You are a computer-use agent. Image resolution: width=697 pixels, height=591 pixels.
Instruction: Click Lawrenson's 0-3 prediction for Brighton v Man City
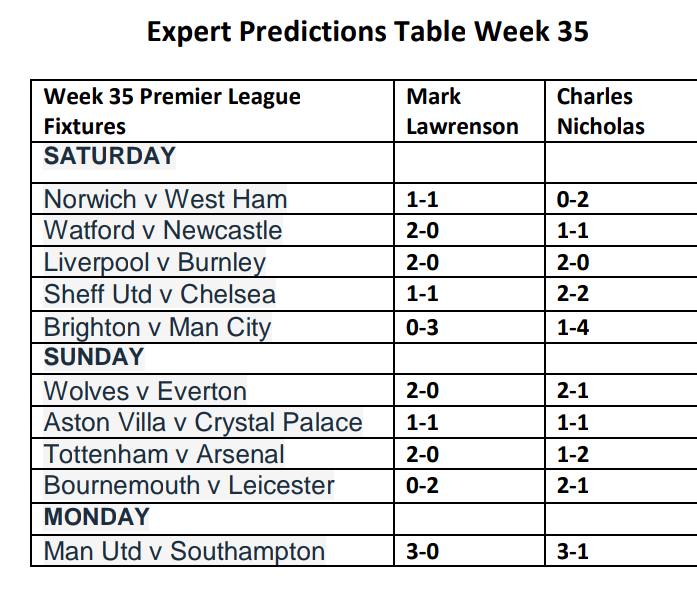coord(424,328)
